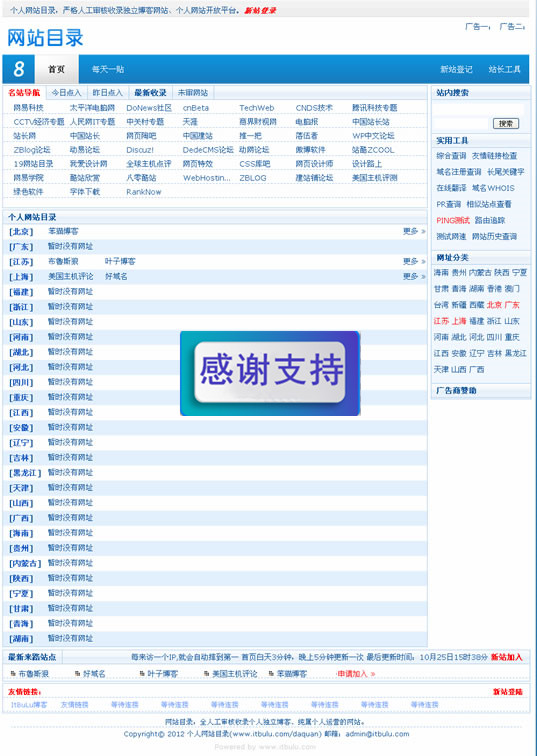The image size is (537, 756).
Task: Expand 更多 in the 上海 row
Action: pyautogui.click(x=414, y=276)
